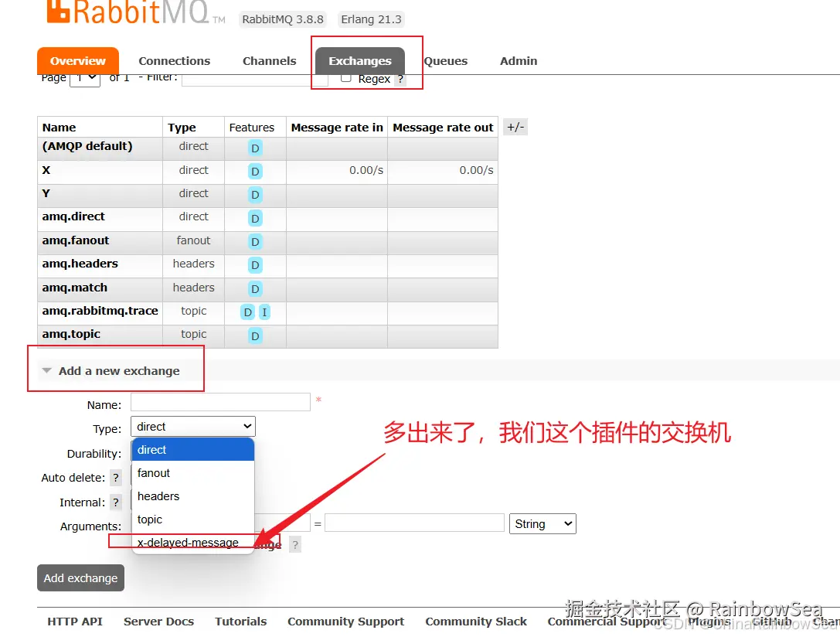Click the D badge for amq.direct
Viewport: 840px width, 637px height.
255,219
